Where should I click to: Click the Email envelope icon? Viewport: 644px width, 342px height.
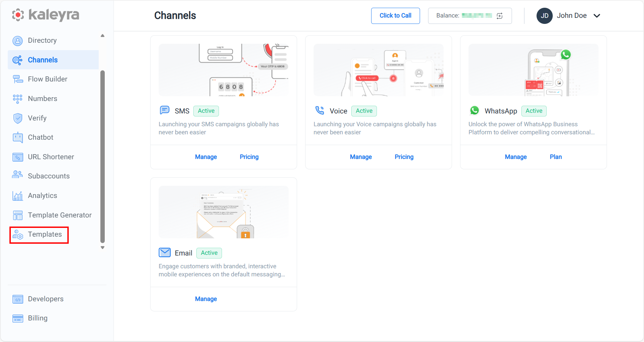click(164, 252)
